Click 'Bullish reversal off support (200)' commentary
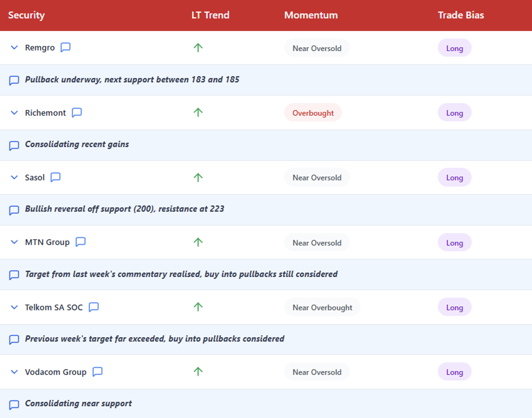Viewport: 532px width, 418px height. pyautogui.click(x=125, y=209)
